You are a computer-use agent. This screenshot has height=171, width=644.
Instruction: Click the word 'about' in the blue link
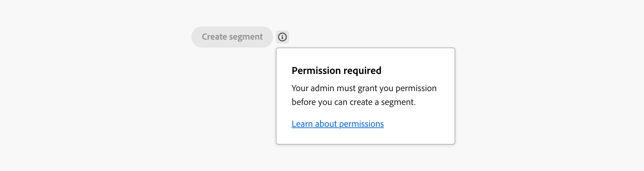click(x=326, y=124)
